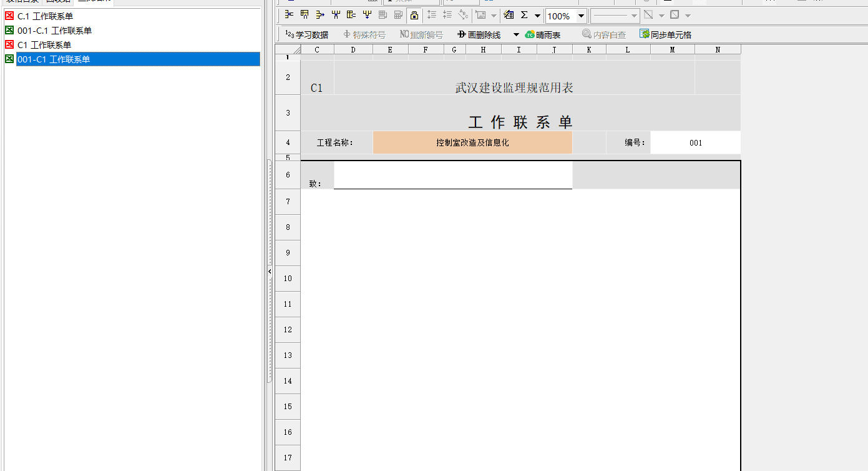Open the 100% zoom combo box
This screenshot has width=868, height=471.
click(x=566, y=16)
